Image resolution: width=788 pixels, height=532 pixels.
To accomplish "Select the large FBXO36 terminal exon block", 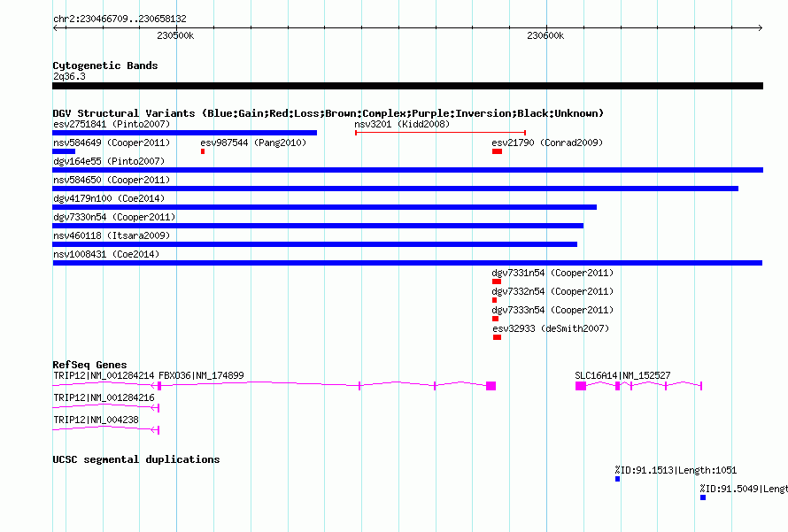I will [x=491, y=386].
